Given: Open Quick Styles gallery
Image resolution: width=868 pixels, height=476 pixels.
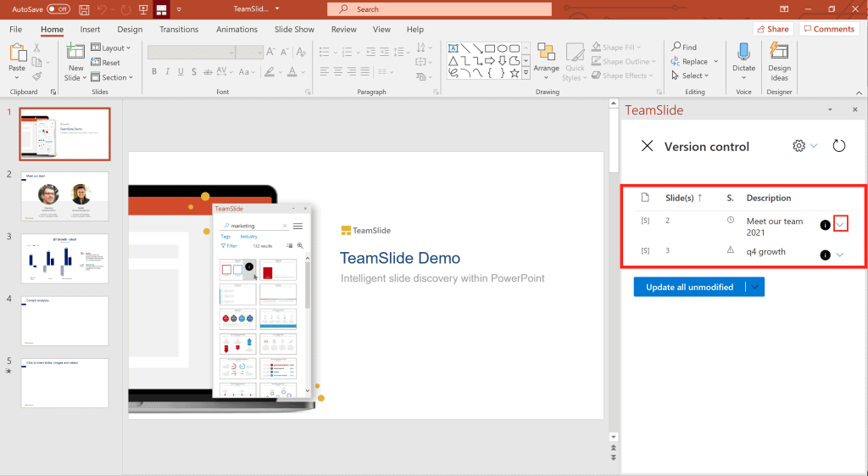Looking at the screenshot, I should 575,62.
